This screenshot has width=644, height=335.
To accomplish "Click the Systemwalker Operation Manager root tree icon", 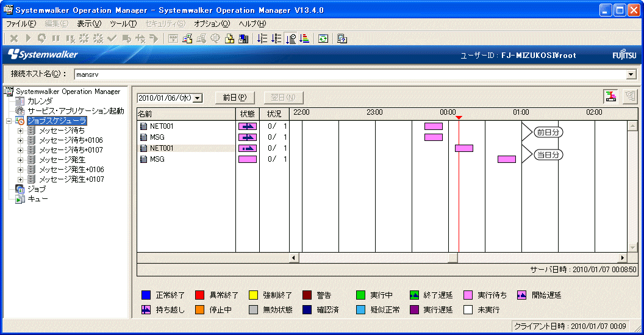I will click(x=8, y=92).
